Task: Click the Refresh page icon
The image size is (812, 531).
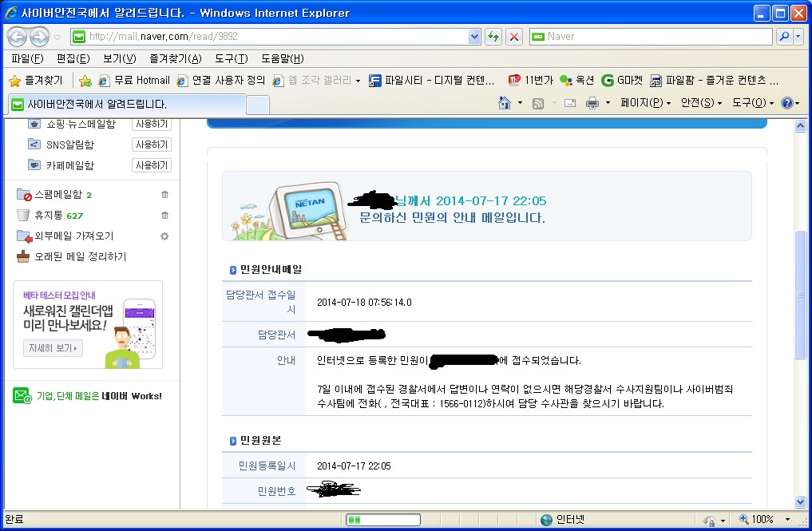Action: coord(493,37)
